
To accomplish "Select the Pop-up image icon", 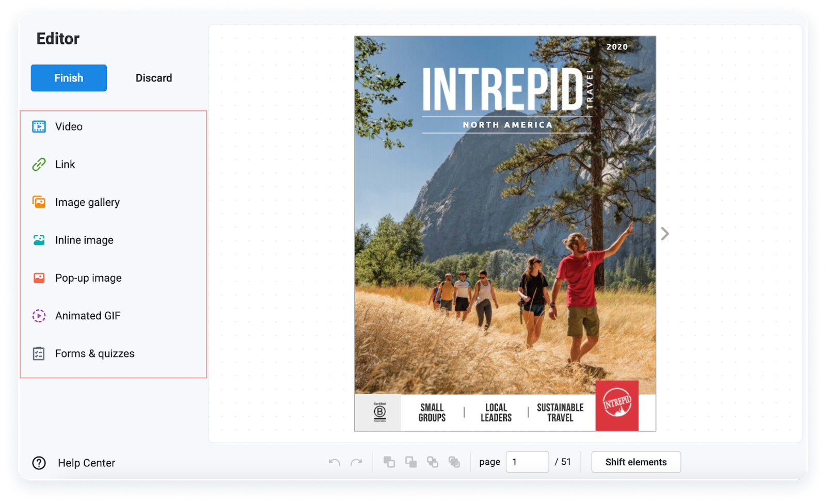I will [x=39, y=278].
